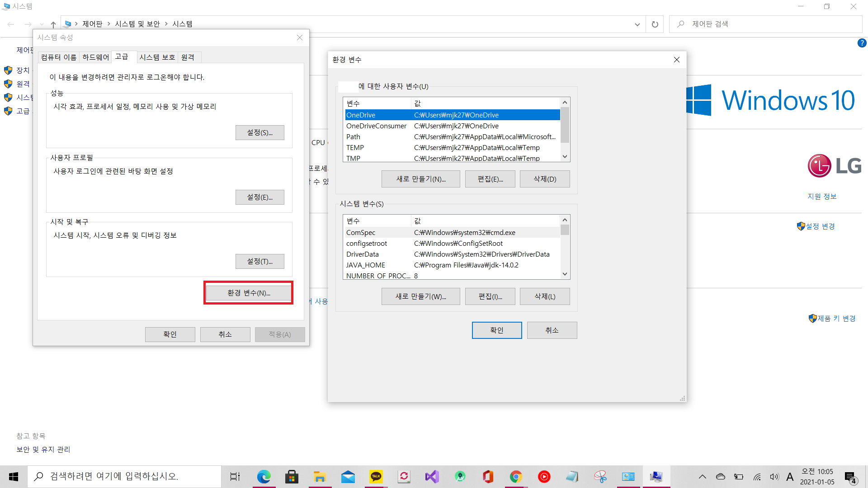Open File Explorer taskbar icon
This screenshot has height=488, width=868.
point(320,476)
